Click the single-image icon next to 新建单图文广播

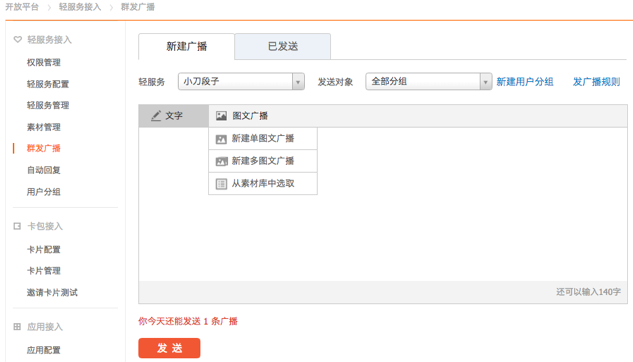[x=221, y=139]
